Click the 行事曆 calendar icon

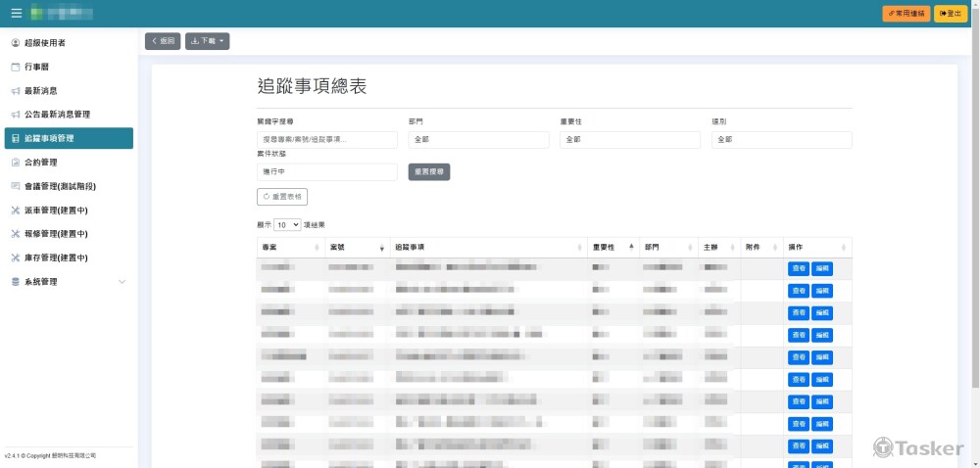point(15,67)
